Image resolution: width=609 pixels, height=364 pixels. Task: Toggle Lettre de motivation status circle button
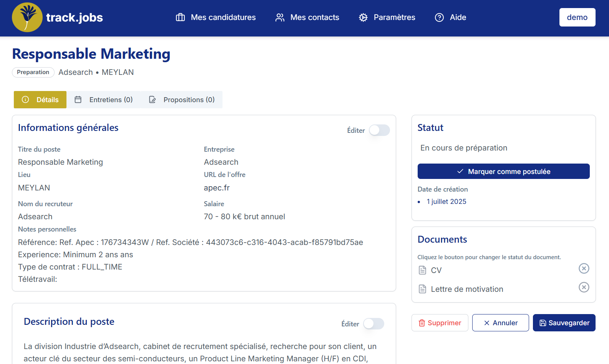(584, 287)
